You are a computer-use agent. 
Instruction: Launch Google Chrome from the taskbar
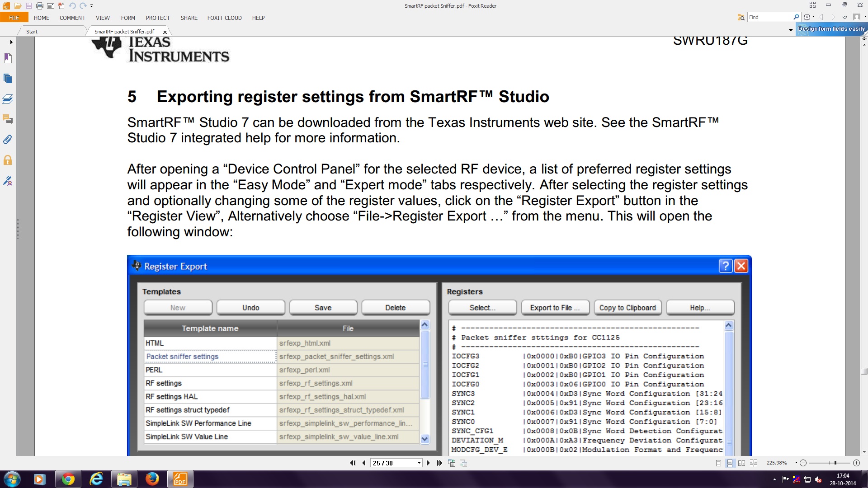tap(68, 479)
